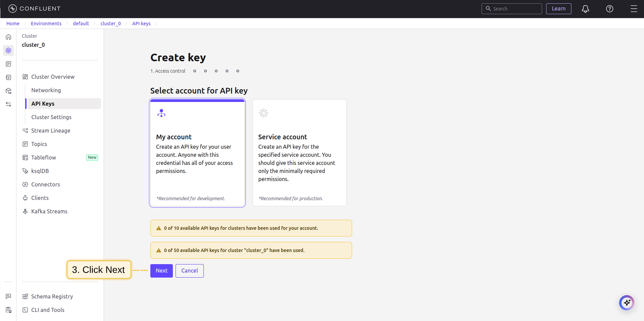Select the Service account card
The height and width of the screenshot is (321, 644).
299,153
